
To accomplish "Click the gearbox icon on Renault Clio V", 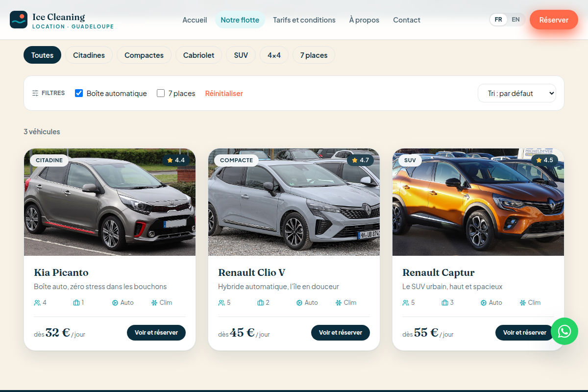I will [299, 303].
